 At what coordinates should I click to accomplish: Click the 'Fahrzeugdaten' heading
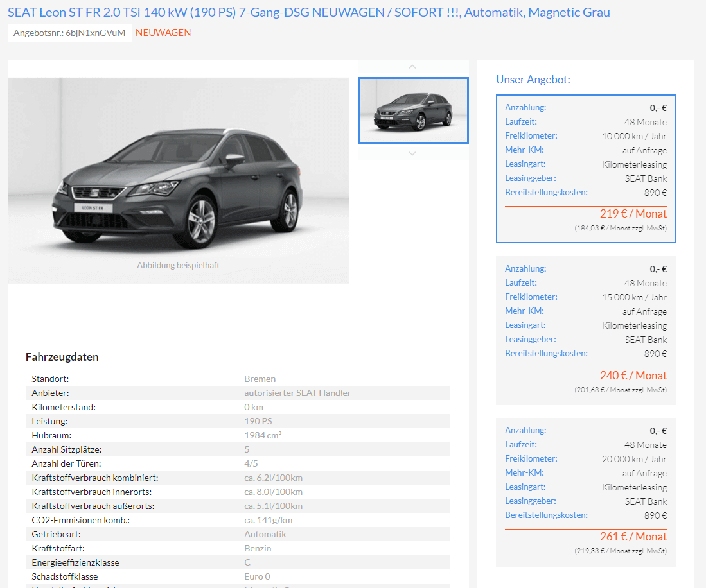[x=62, y=357]
